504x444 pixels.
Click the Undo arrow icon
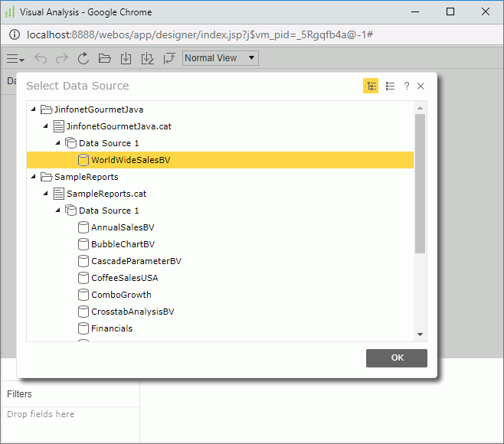41,58
